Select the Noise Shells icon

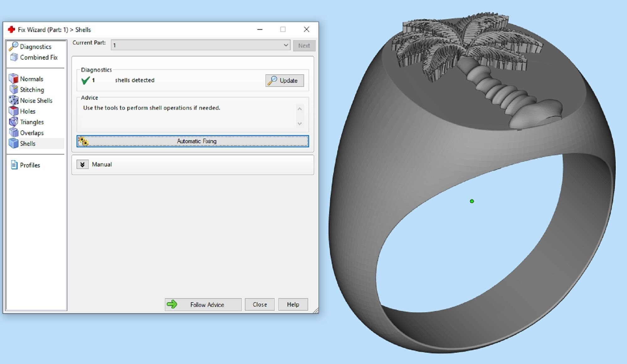point(14,100)
